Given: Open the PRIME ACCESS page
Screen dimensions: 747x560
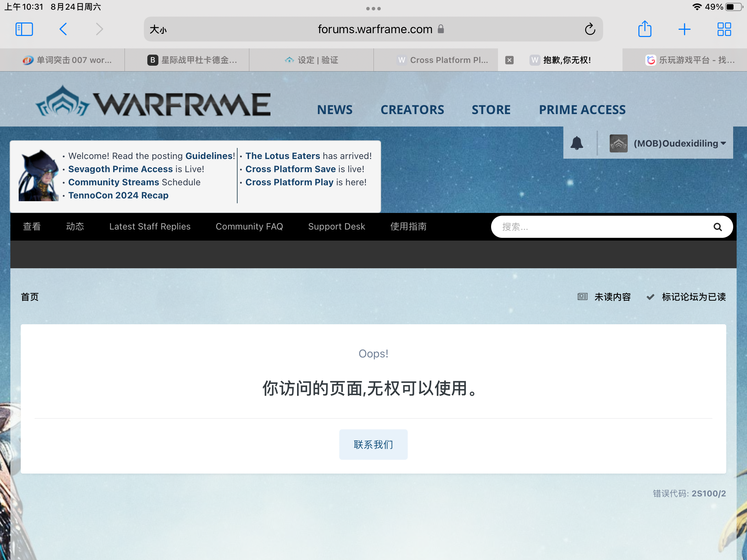Looking at the screenshot, I should pyautogui.click(x=582, y=110).
